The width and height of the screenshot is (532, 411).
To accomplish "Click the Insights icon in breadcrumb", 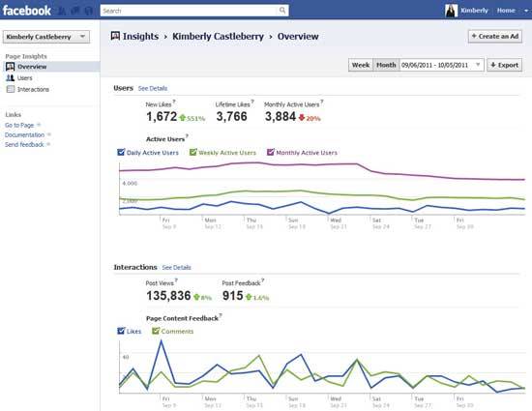I will pos(115,36).
